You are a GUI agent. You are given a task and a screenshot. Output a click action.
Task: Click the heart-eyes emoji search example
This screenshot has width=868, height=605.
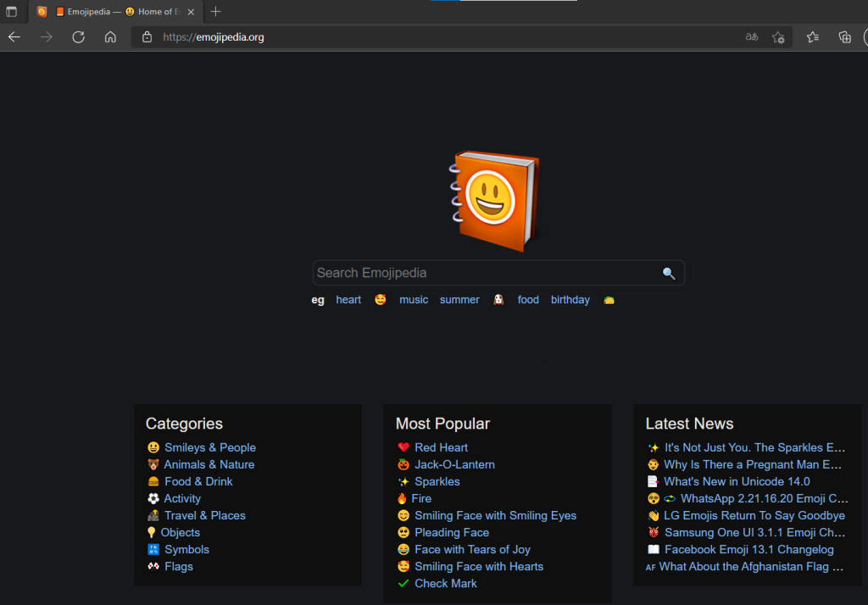tap(381, 299)
